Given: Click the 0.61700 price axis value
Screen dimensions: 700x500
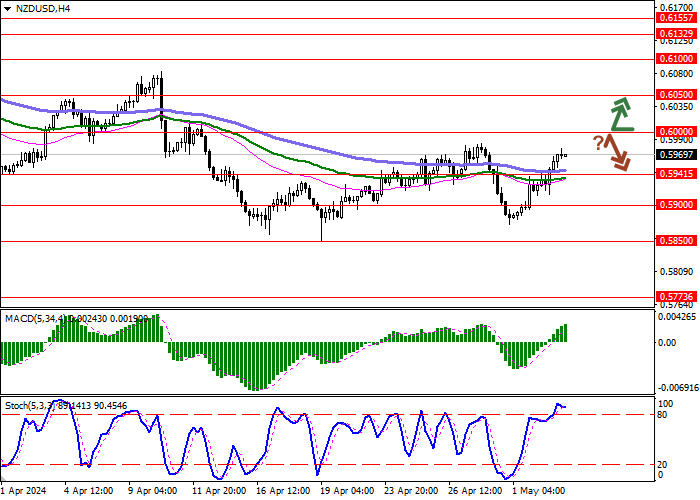Looking at the screenshot, I should click(677, 8).
